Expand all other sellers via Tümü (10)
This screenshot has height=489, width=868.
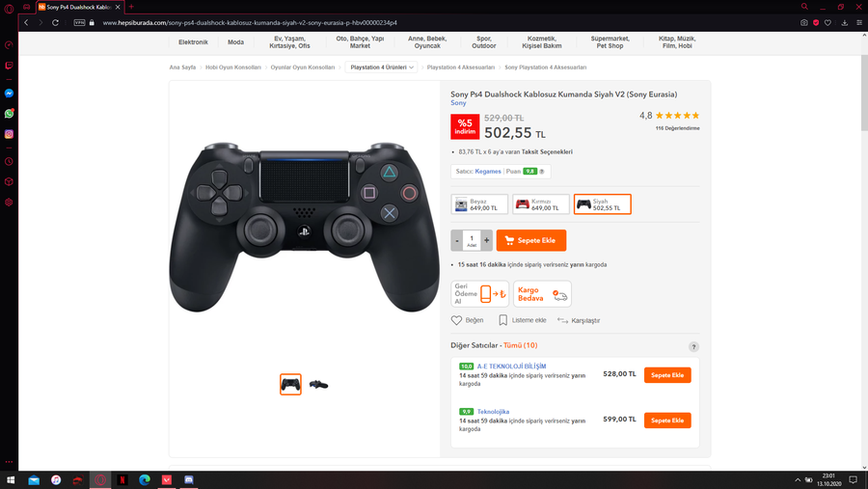(521, 345)
